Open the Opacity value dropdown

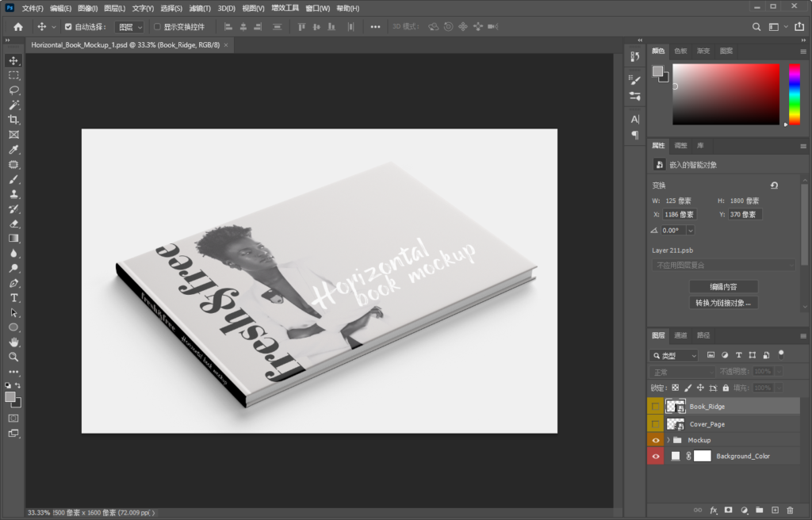(x=779, y=371)
